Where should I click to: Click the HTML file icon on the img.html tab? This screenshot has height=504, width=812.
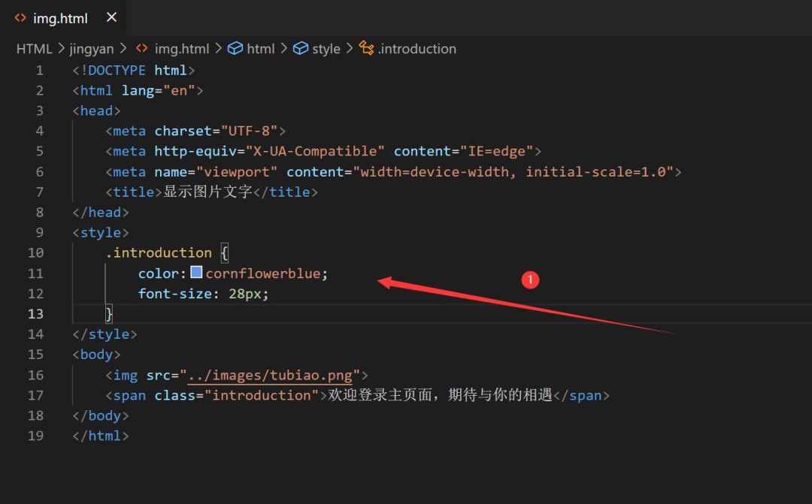tap(20, 17)
